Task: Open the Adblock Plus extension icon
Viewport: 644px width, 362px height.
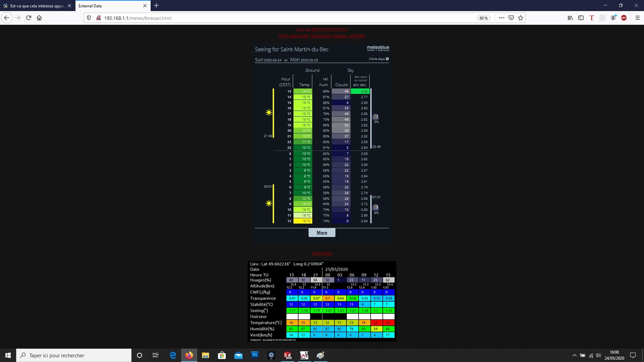Action: coord(624,18)
